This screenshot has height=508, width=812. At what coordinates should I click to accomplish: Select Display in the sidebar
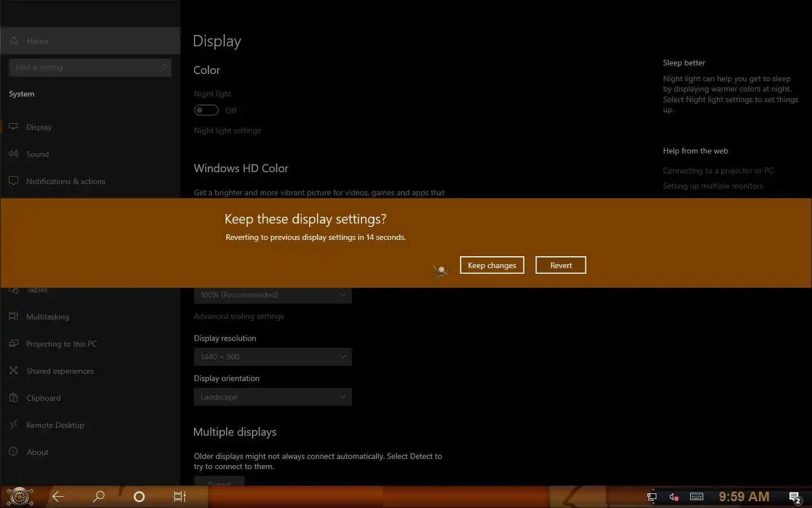tap(90, 127)
